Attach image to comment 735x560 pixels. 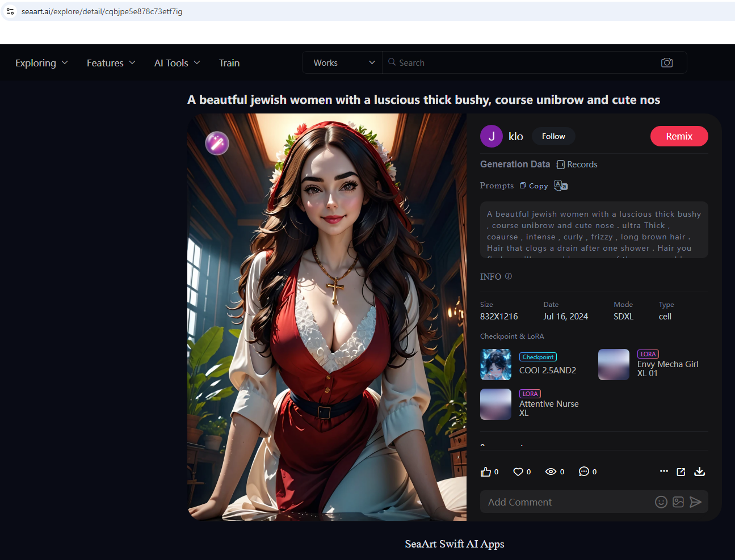pyautogui.click(x=678, y=502)
